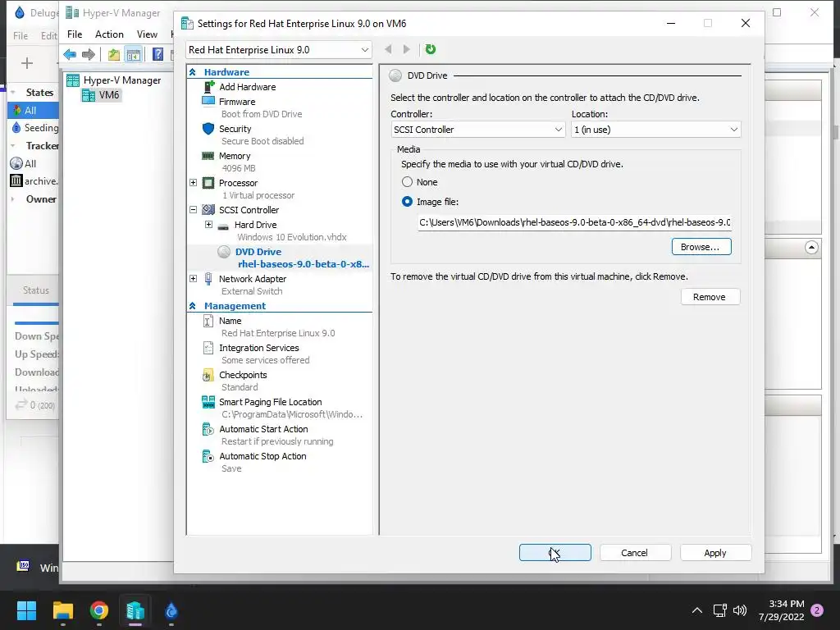
Task: Select Smart Paging File Location icon
Action: [208, 402]
